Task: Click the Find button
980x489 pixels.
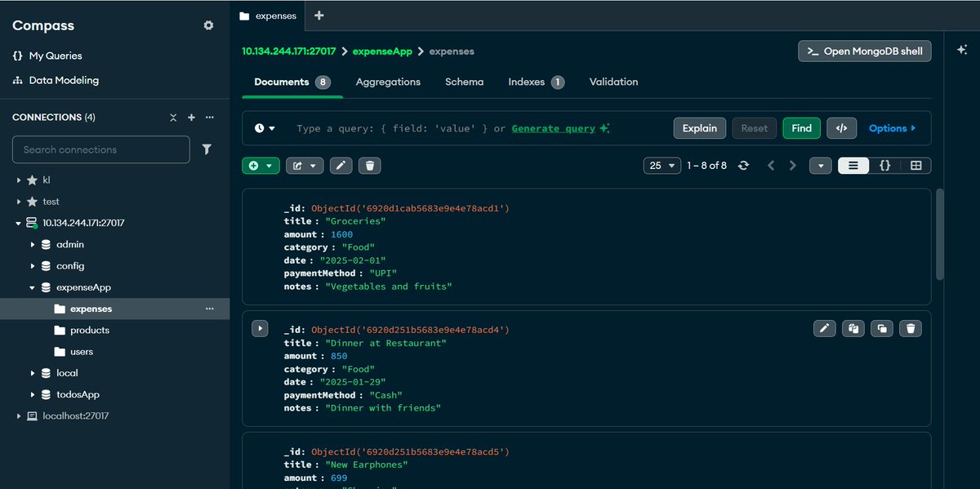Action: tap(801, 128)
